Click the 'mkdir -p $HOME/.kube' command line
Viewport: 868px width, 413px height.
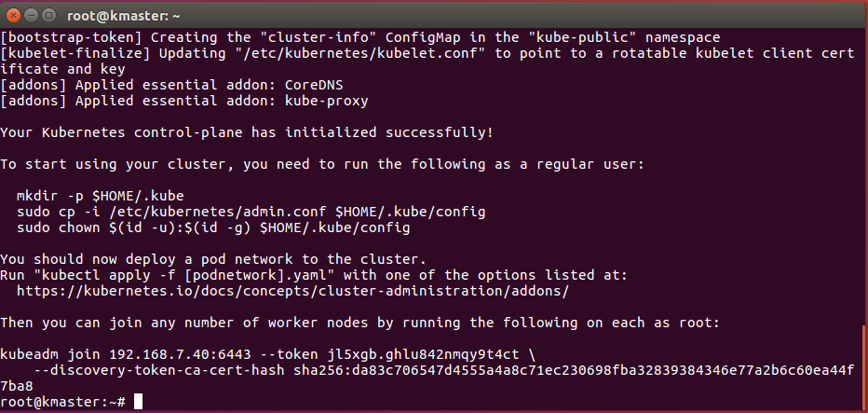(100, 196)
